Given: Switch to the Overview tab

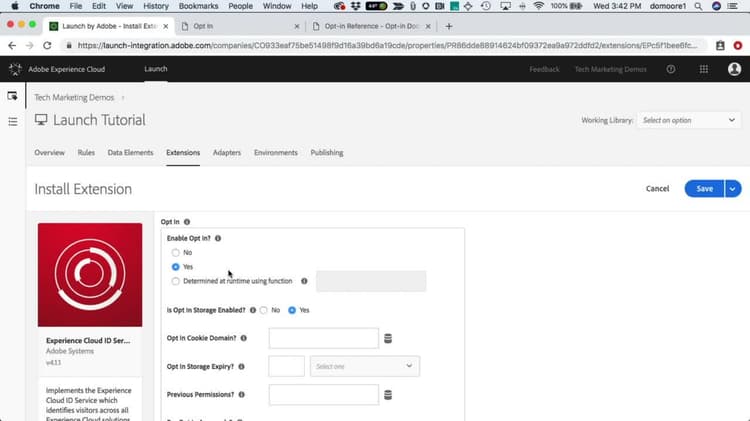Looking at the screenshot, I should coord(49,153).
